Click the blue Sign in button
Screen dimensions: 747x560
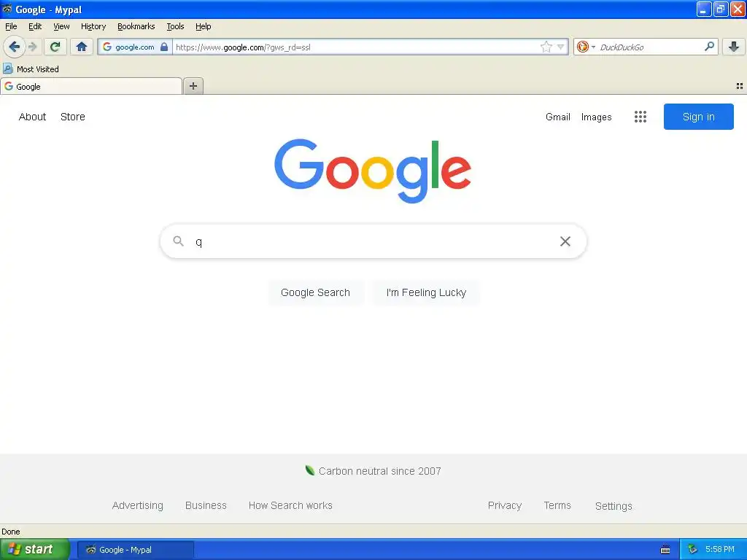click(698, 117)
